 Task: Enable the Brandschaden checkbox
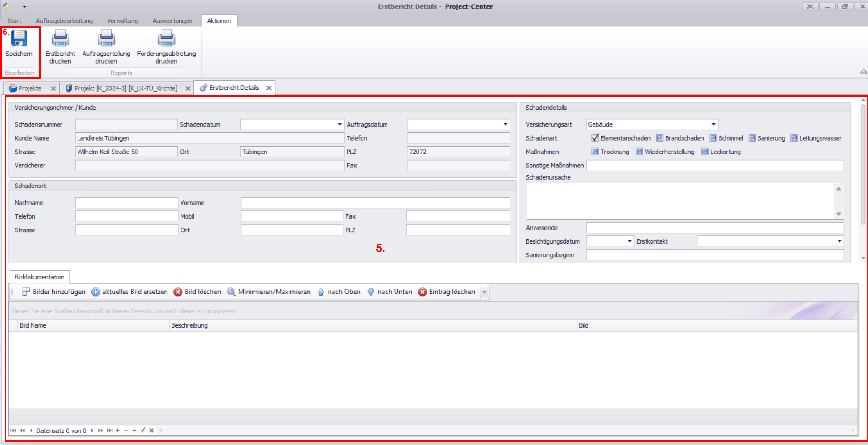pyautogui.click(x=660, y=138)
